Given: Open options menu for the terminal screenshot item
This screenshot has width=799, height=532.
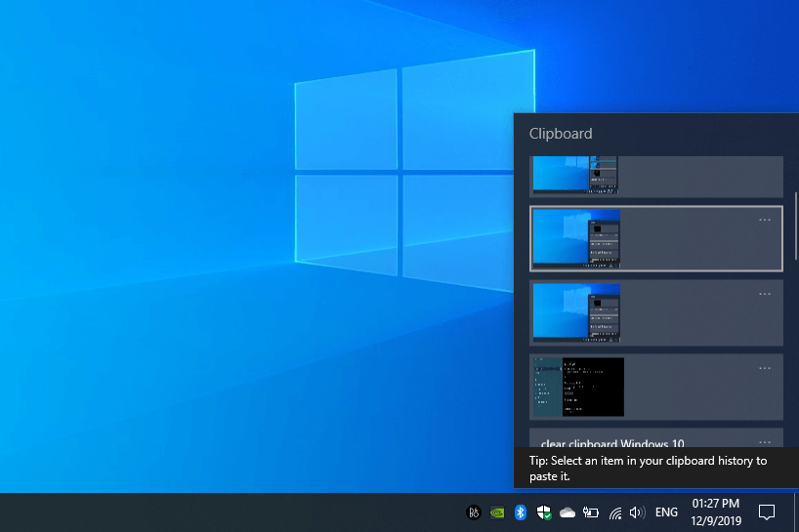Looking at the screenshot, I should point(765,368).
